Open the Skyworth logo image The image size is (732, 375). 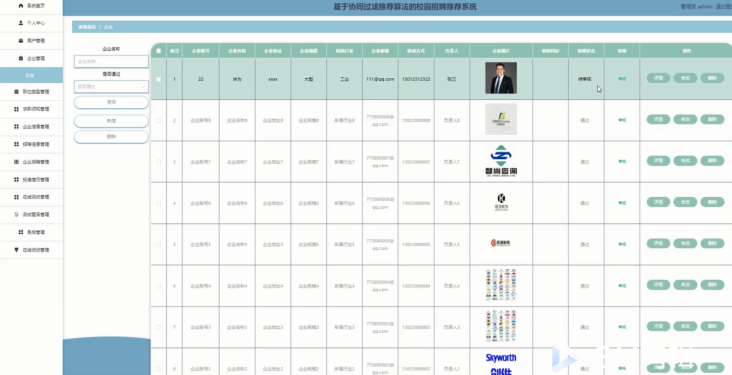point(501,364)
